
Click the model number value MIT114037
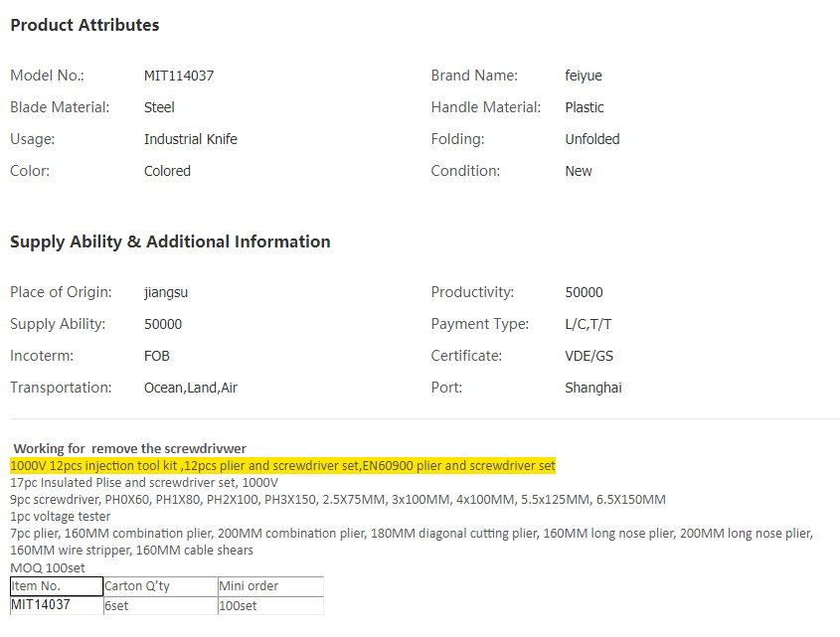point(179,76)
